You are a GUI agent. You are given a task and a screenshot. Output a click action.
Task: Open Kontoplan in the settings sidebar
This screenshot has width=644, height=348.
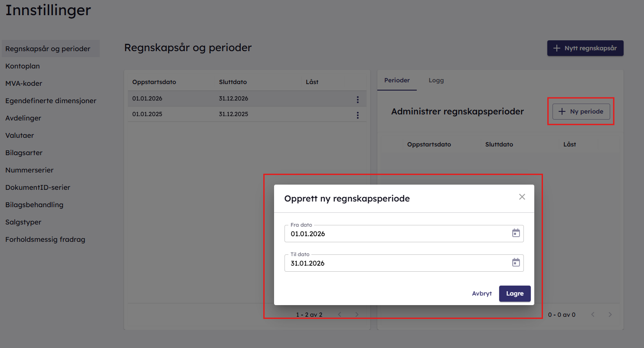coord(23,66)
